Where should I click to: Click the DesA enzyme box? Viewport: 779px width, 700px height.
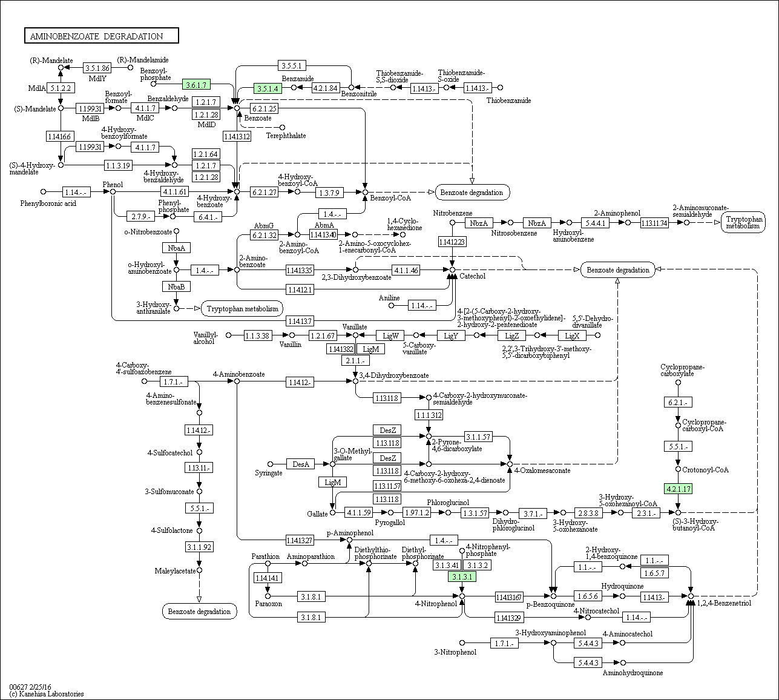301,464
